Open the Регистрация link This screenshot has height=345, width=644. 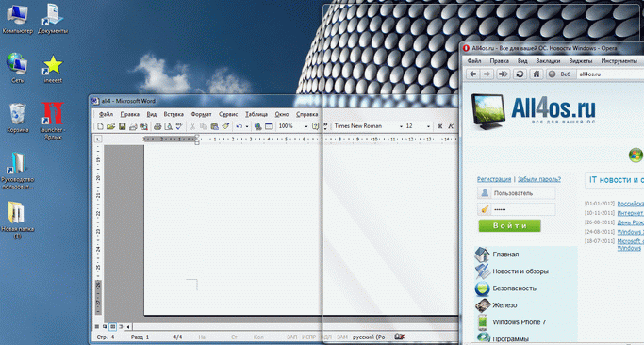(494, 179)
